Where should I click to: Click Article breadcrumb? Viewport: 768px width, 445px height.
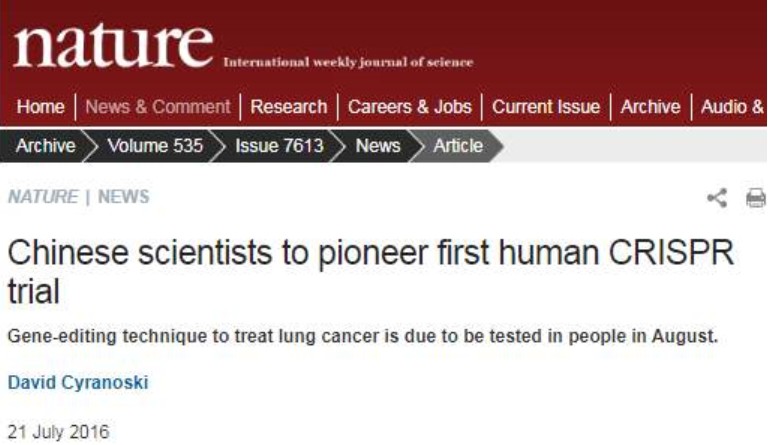[458, 146]
